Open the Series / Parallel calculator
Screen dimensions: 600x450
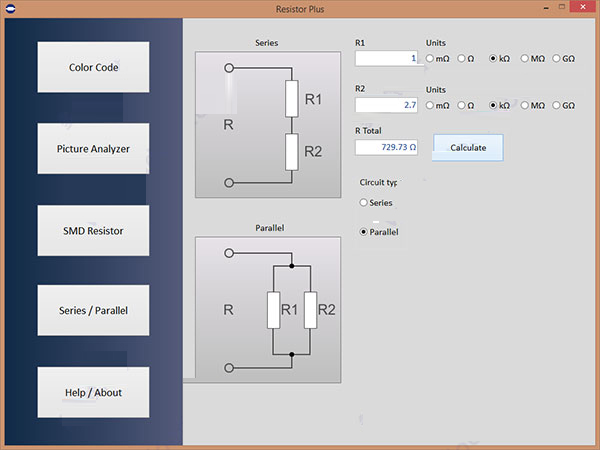point(93,310)
